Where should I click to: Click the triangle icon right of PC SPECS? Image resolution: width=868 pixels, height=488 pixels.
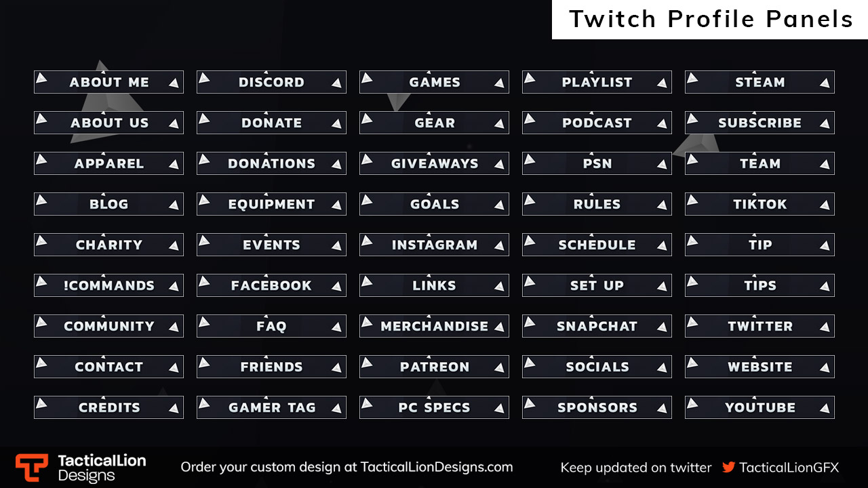coord(498,409)
